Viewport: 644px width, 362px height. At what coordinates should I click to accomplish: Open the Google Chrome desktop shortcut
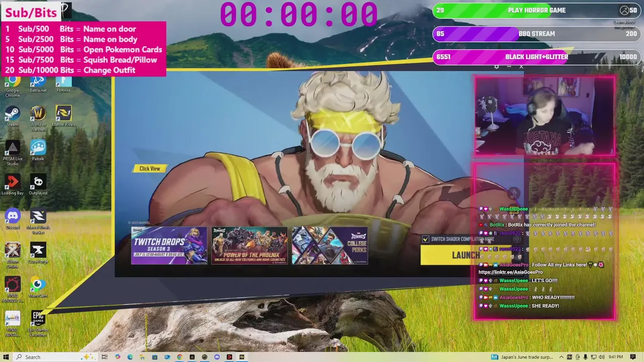pyautogui.click(x=13, y=86)
